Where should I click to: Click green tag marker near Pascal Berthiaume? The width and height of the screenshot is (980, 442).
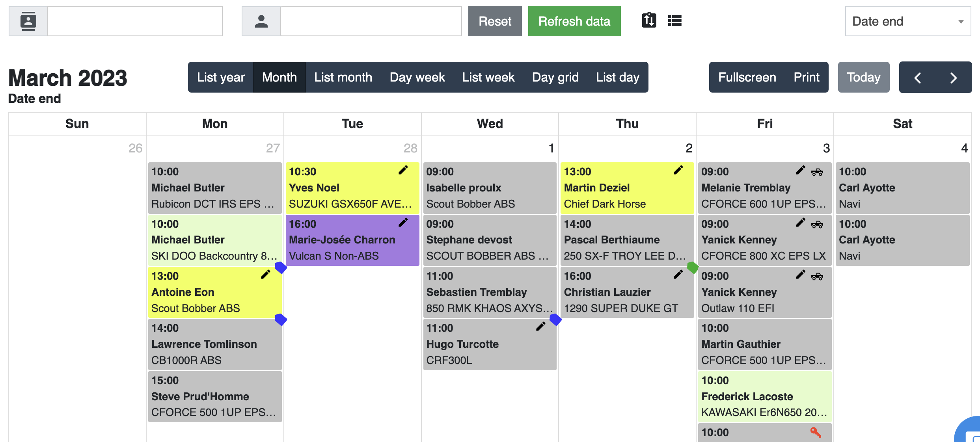point(693,267)
